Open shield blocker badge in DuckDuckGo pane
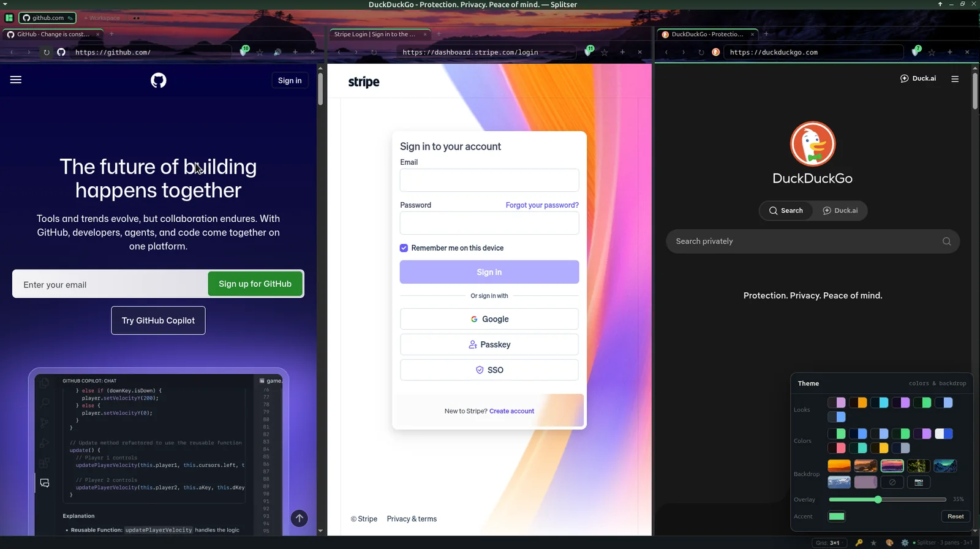 point(916,51)
